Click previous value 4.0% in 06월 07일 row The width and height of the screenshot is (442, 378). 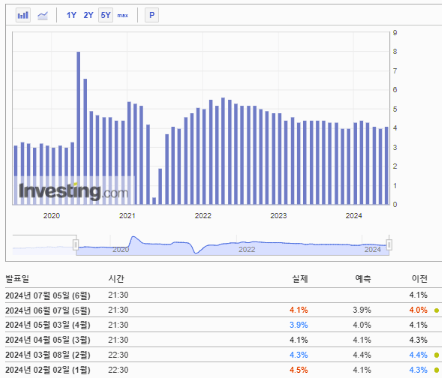coord(418,310)
